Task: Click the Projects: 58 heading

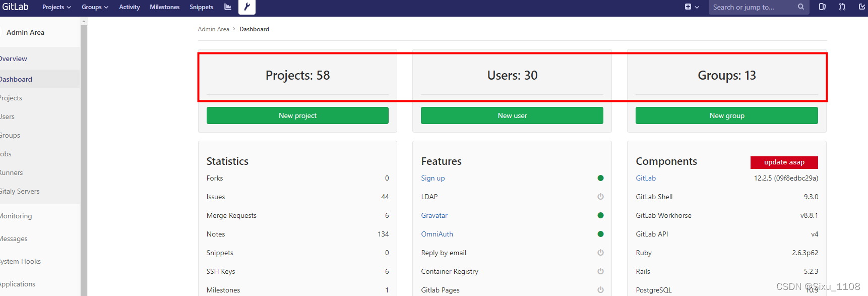Action: [x=297, y=75]
